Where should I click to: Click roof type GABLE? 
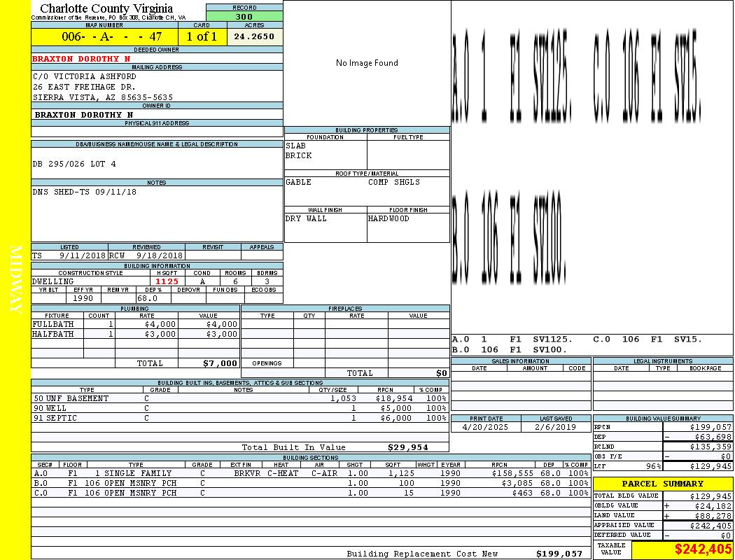(x=299, y=182)
